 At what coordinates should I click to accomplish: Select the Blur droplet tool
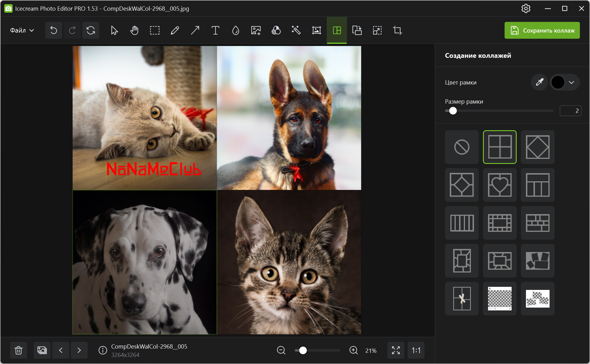[x=235, y=30]
